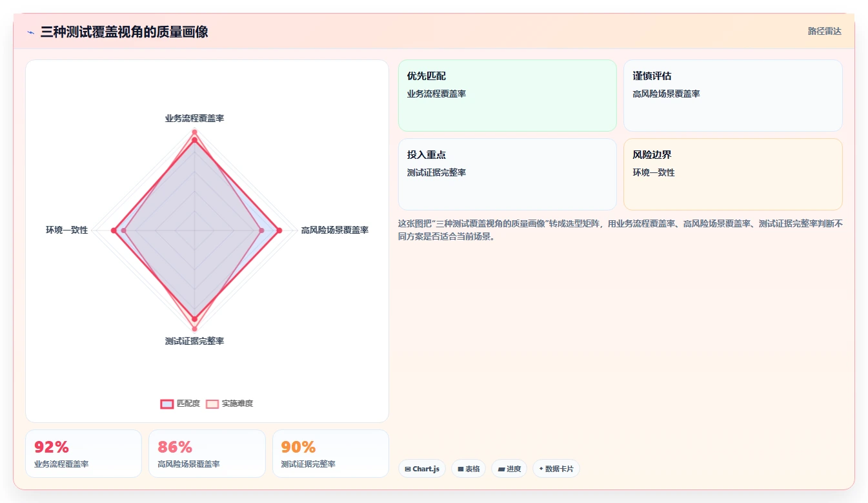Viewport: 868px width, 503px height.
Task: Click the outermost radar point on 业务流程覆盖率 axis
Action: (194, 132)
